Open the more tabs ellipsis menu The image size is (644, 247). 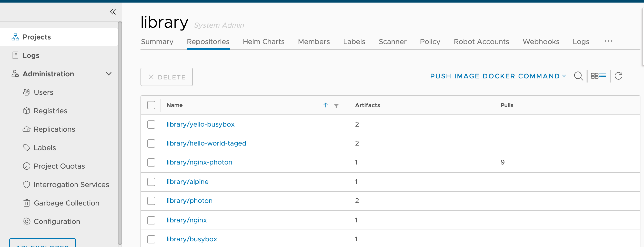[608, 41]
